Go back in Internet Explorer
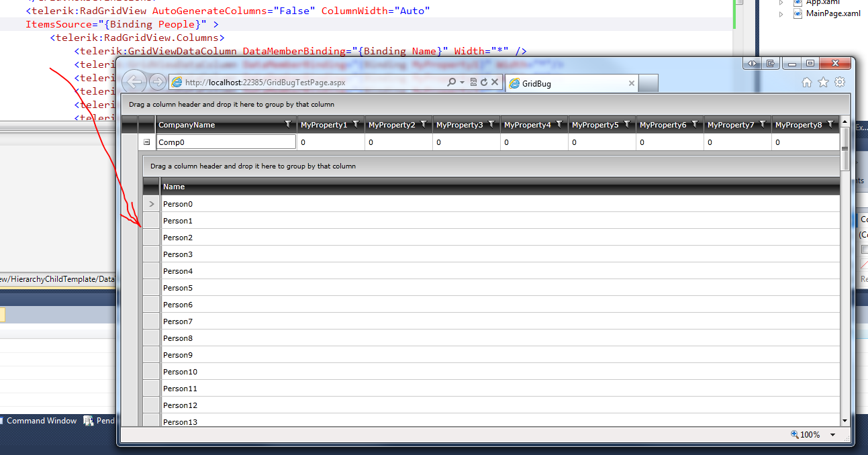This screenshot has width=868, height=455. (135, 82)
